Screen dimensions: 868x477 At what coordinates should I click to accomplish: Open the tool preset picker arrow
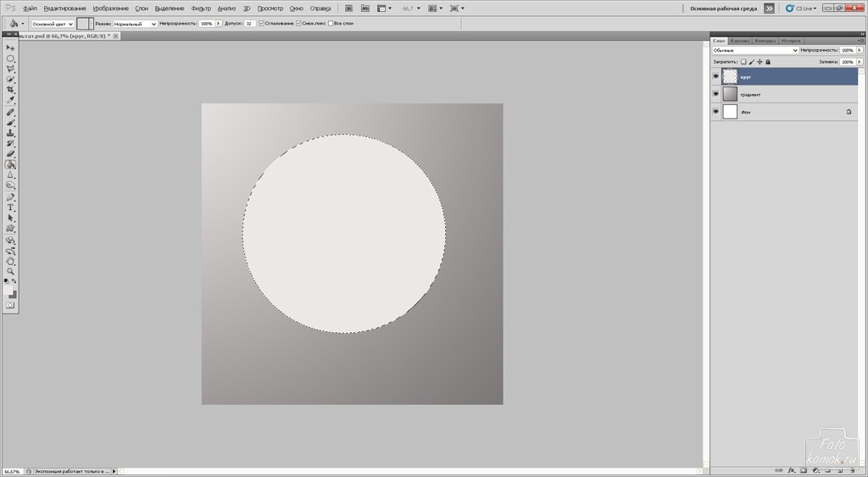coord(23,24)
